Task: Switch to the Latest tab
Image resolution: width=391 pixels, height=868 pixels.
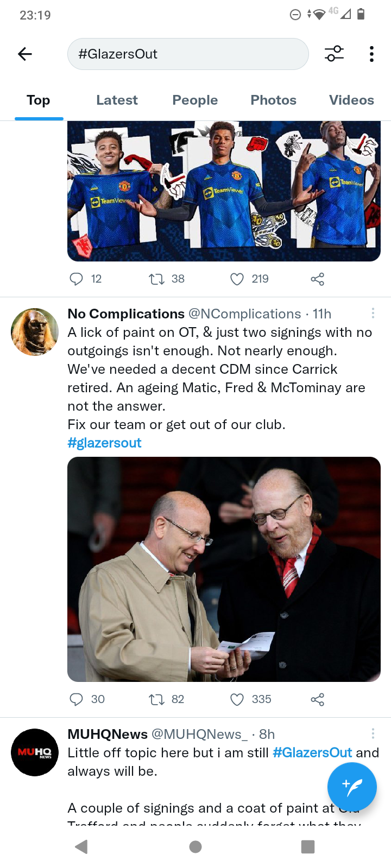Action: click(x=117, y=100)
